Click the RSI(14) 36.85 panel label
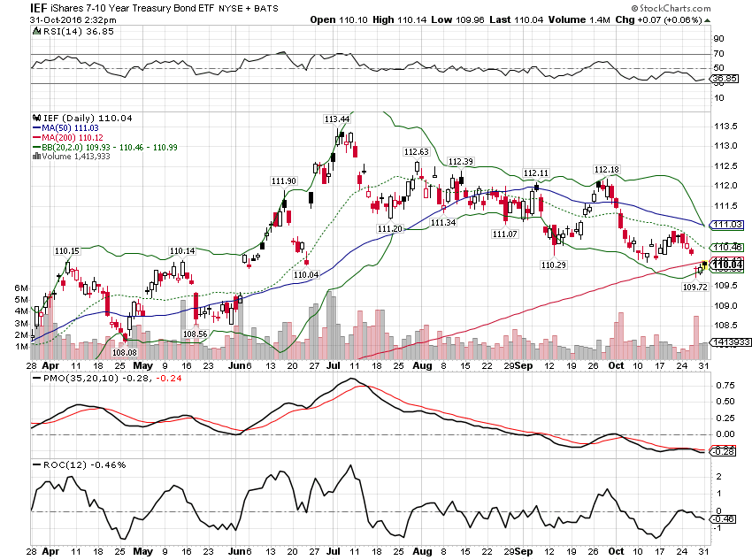The image size is (752, 560). pos(79,32)
